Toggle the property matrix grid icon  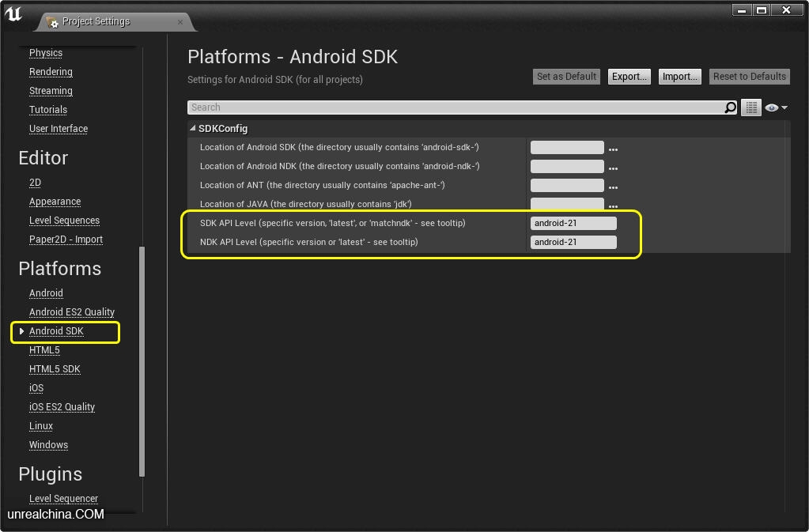pyautogui.click(x=751, y=108)
